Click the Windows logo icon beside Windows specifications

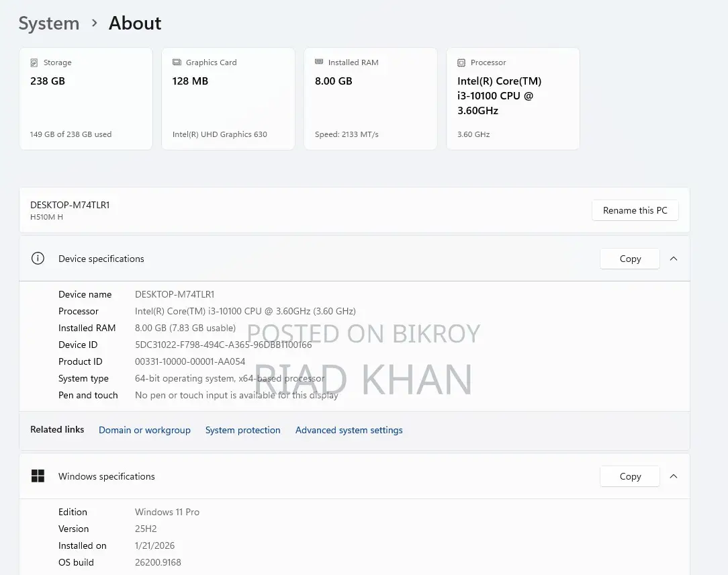pyautogui.click(x=38, y=476)
